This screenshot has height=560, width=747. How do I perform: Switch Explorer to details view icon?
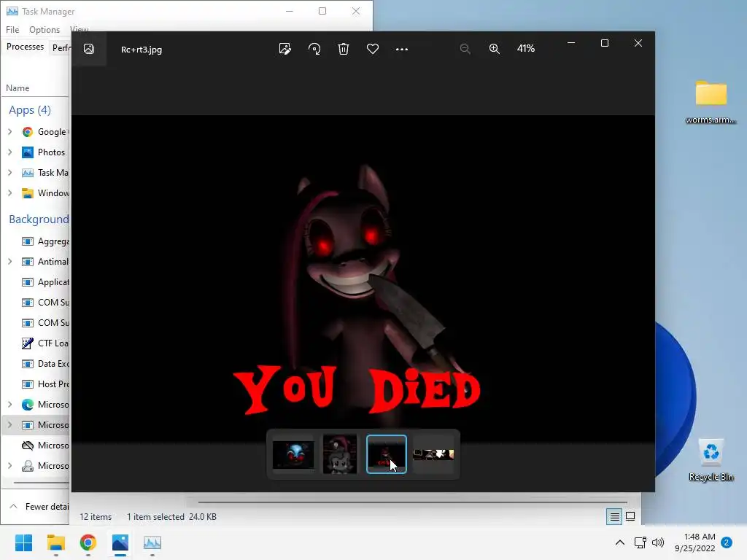tap(614, 517)
